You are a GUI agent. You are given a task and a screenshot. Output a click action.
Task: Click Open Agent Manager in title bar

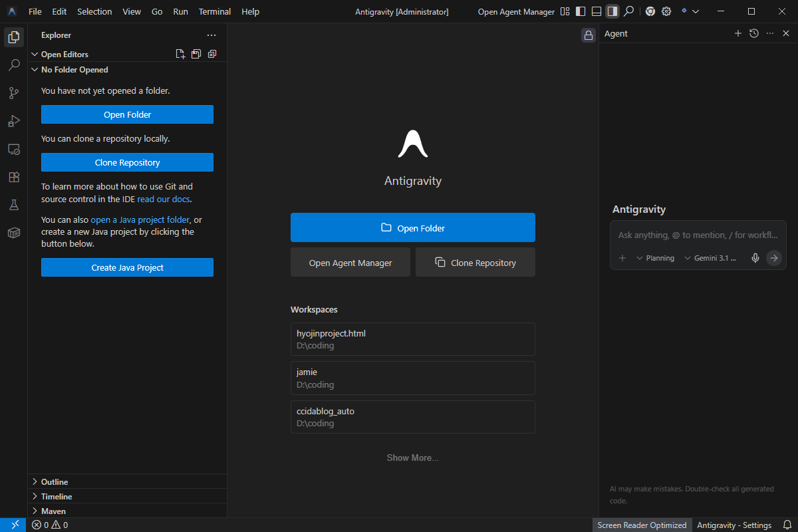[516, 11]
